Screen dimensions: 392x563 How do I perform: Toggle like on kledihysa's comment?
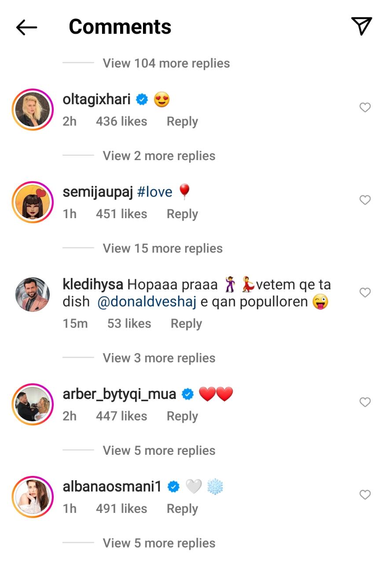click(365, 292)
